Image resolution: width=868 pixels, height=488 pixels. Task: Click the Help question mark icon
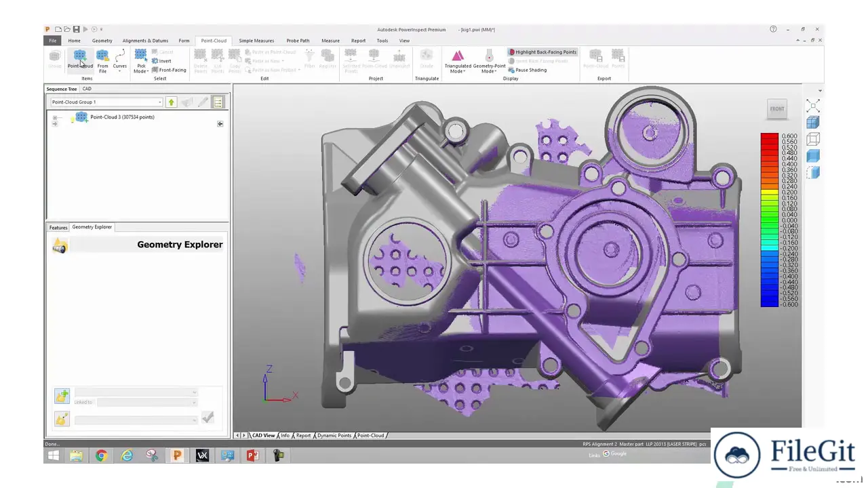pos(773,29)
